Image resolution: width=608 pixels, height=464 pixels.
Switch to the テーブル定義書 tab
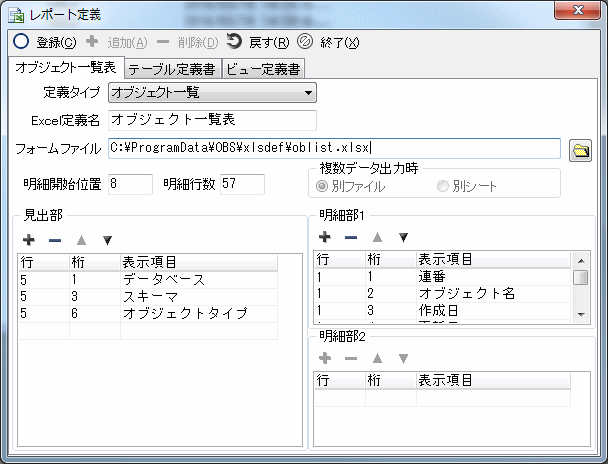click(170, 68)
